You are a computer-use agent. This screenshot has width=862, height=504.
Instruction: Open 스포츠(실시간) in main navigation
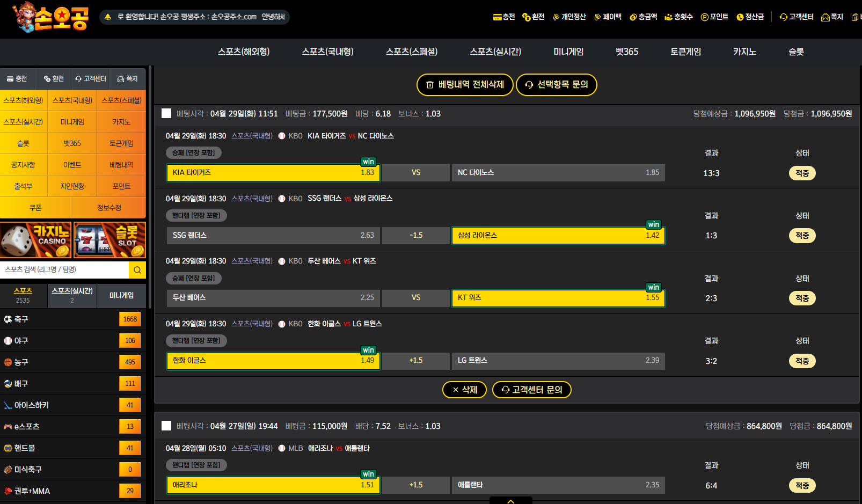point(496,52)
